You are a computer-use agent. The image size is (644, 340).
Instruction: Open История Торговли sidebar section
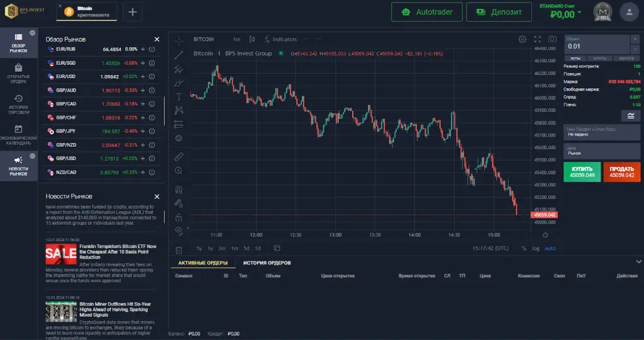(18, 105)
